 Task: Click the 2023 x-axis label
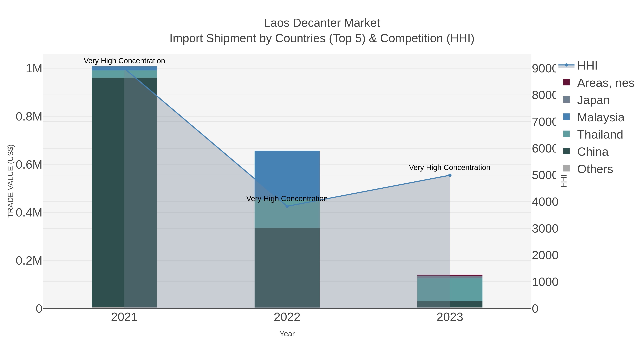click(x=450, y=317)
